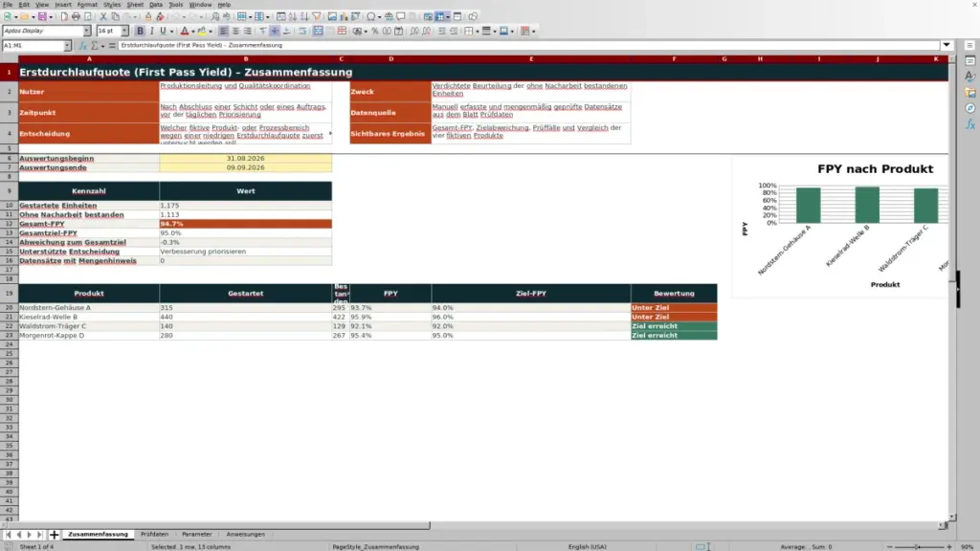Click the Cut scissors icon

103,16
